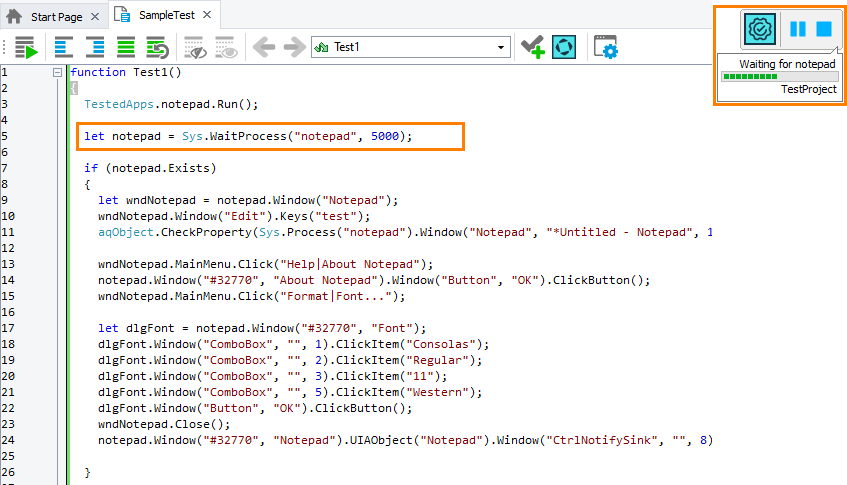Screen dimensions: 847x485
Task: Open the window settings gear icon
Action: (x=605, y=47)
